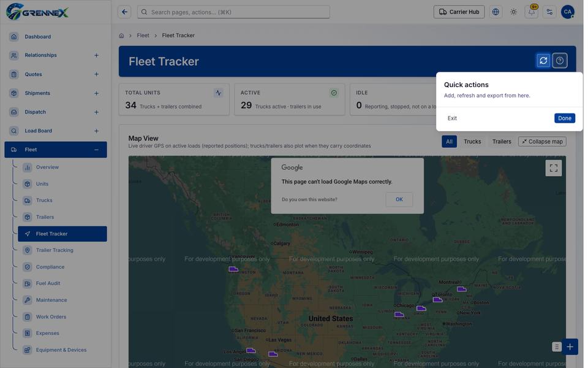Open Dashboard from sidebar

click(56, 37)
